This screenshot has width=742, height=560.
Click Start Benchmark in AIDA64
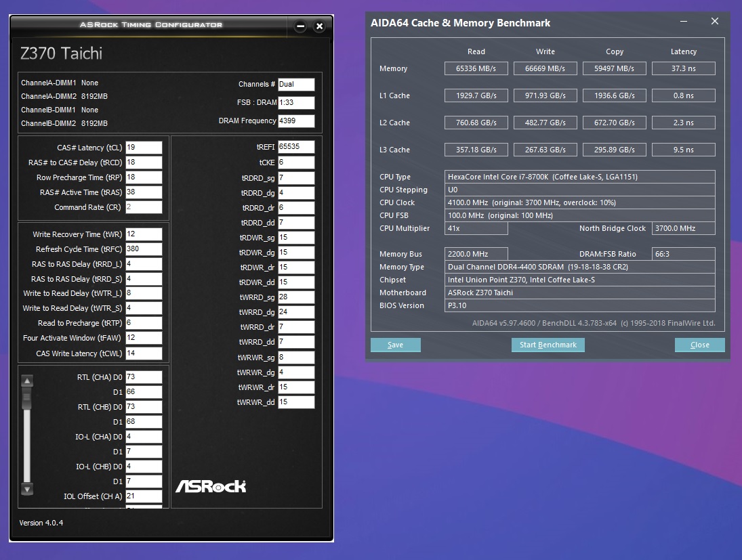(548, 345)
